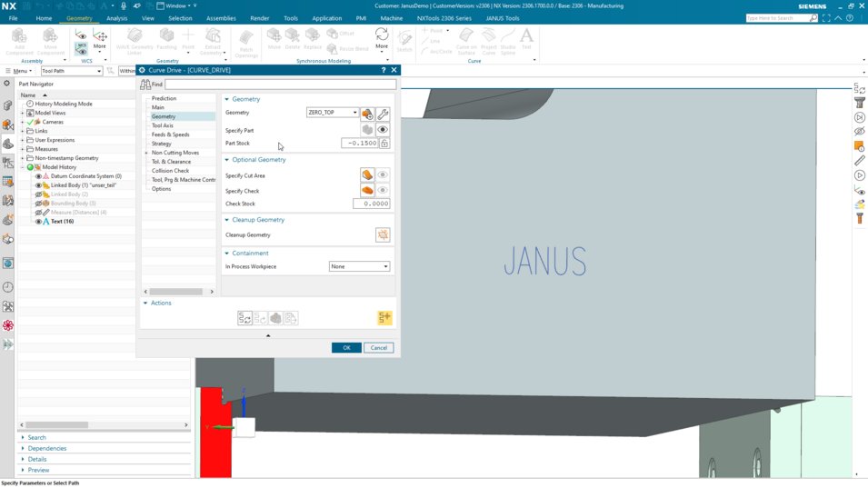Click the Name column header

pos(27,95)
